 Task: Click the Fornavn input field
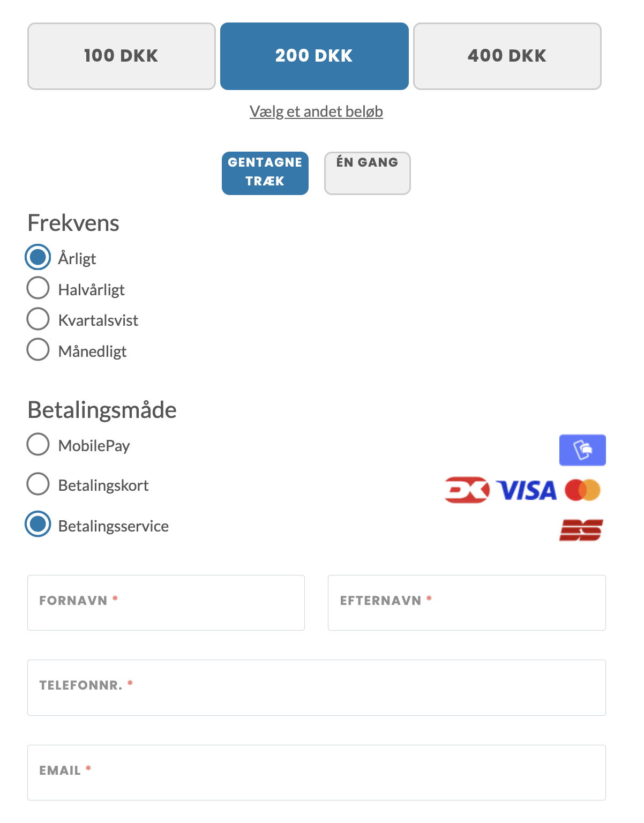coord(166,602)
